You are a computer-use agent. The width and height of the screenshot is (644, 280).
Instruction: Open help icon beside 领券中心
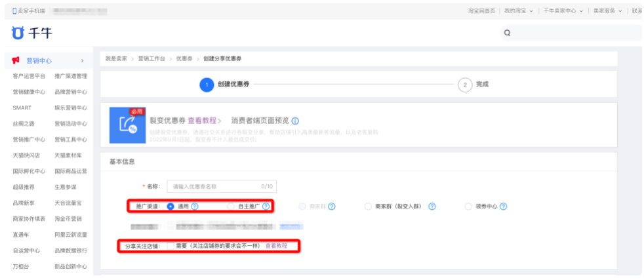coord(504,207)
